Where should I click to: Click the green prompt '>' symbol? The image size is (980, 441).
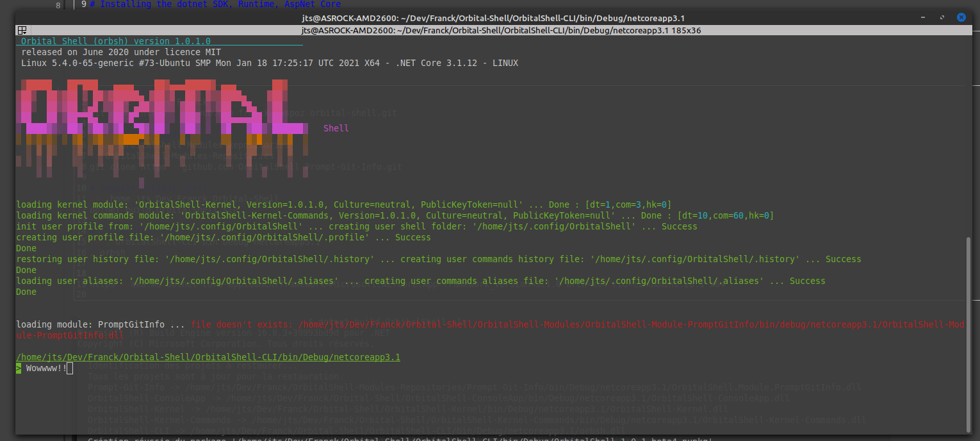click(x=19, y=368)
